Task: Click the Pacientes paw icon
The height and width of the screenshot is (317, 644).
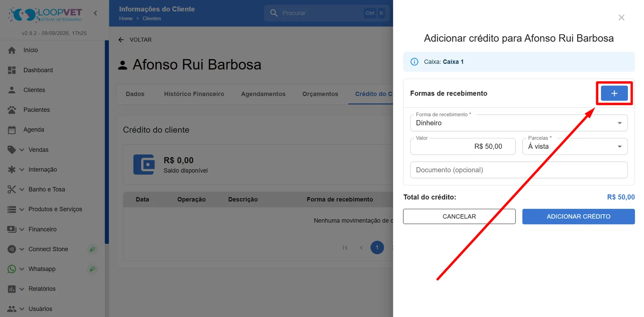Action: pos(12,110)
